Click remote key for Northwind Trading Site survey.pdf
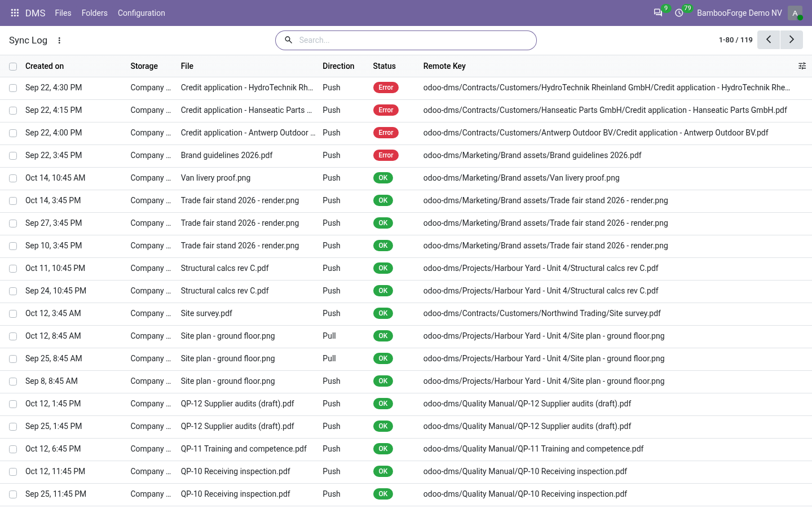The image size is (812, 508). 542,313
